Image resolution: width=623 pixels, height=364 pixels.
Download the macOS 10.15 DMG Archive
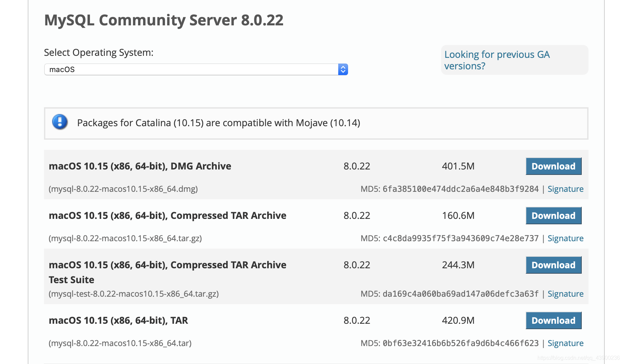tap(554, 166)
